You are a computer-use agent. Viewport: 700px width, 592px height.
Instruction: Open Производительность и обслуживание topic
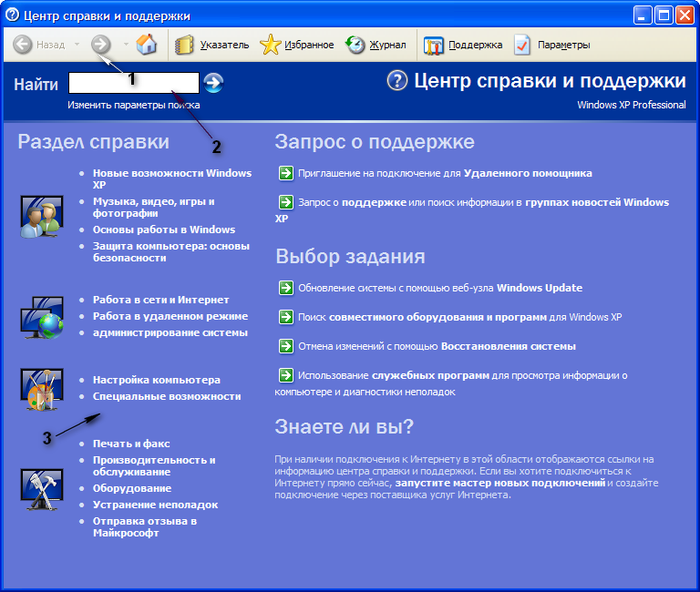154,465
